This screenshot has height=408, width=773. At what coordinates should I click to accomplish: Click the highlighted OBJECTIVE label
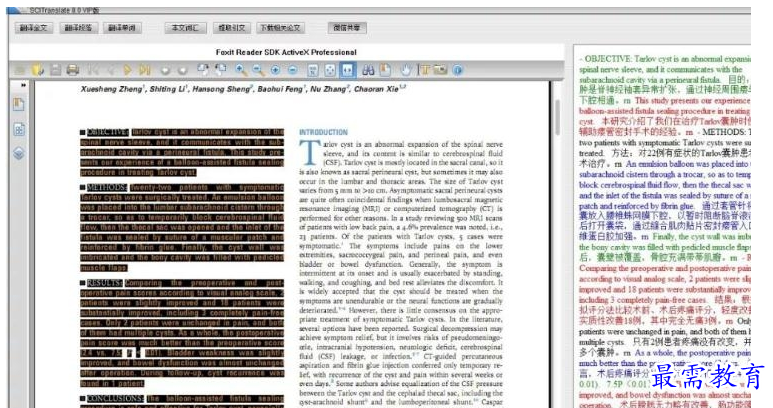coord(107,132)
